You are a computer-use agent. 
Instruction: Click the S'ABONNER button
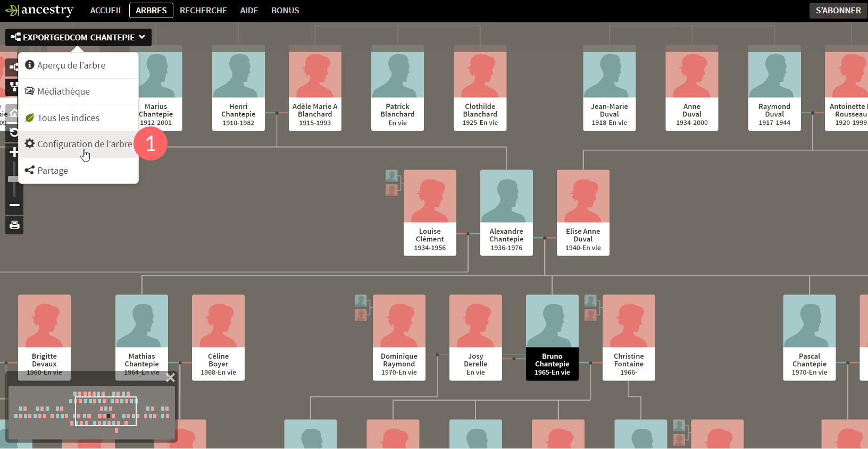click(838, 10)
